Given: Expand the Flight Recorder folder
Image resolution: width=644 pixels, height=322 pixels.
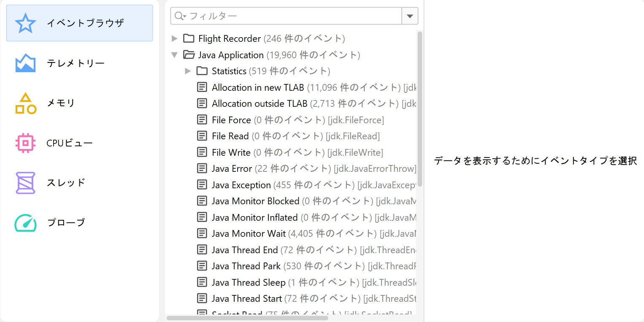Looking at the screenshot, I should [175, 39].
